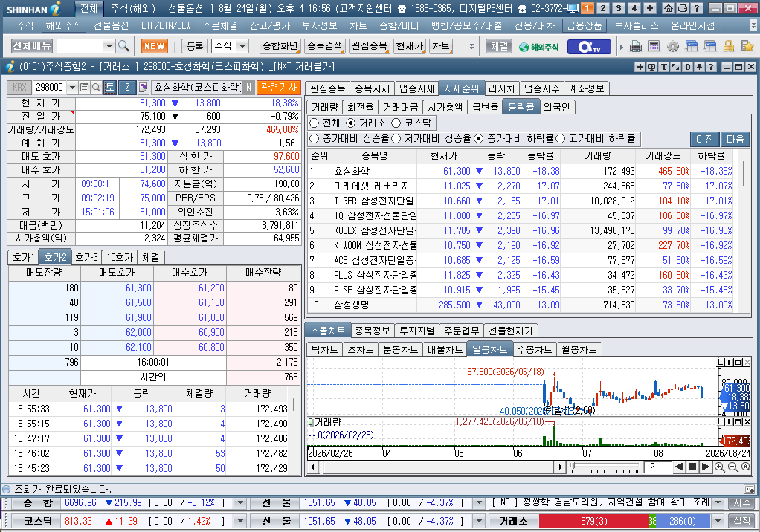Click the toolbar print icon
This screenshot has width=760, height=532.
(635, 47)
